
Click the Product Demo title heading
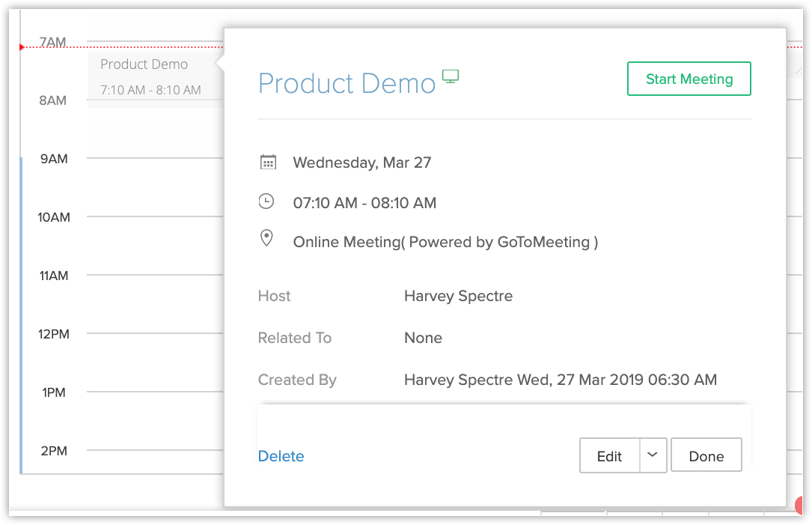coord(347,83)
